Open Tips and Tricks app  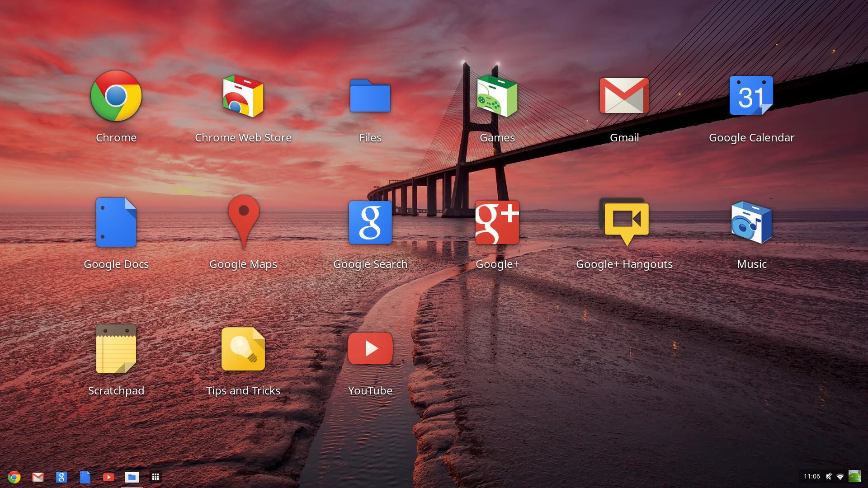pyautogui.click(x=243, y=351)
